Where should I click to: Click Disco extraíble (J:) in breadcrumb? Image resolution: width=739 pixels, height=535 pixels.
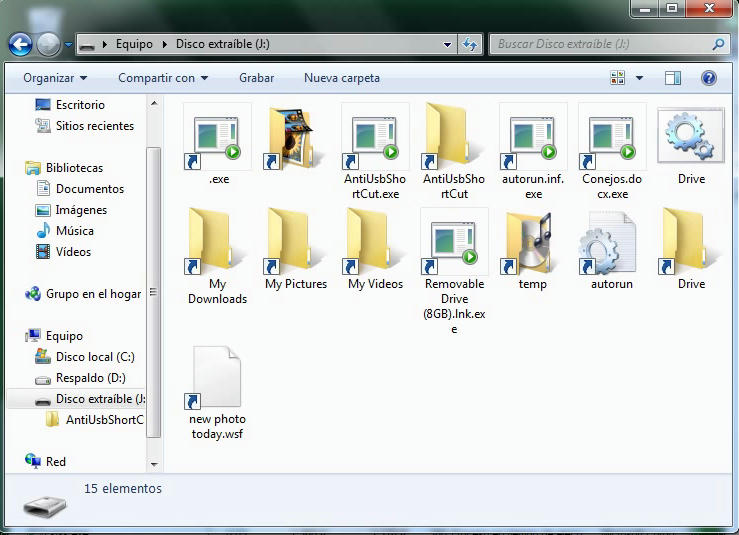pos(222,44)
